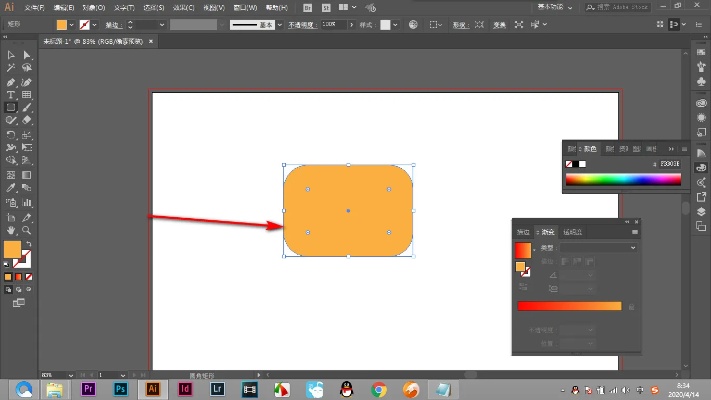The width and height of the screenshot is (711, 400).
Task: Choose the Lasso tool
Action: [x=27, y=68]
